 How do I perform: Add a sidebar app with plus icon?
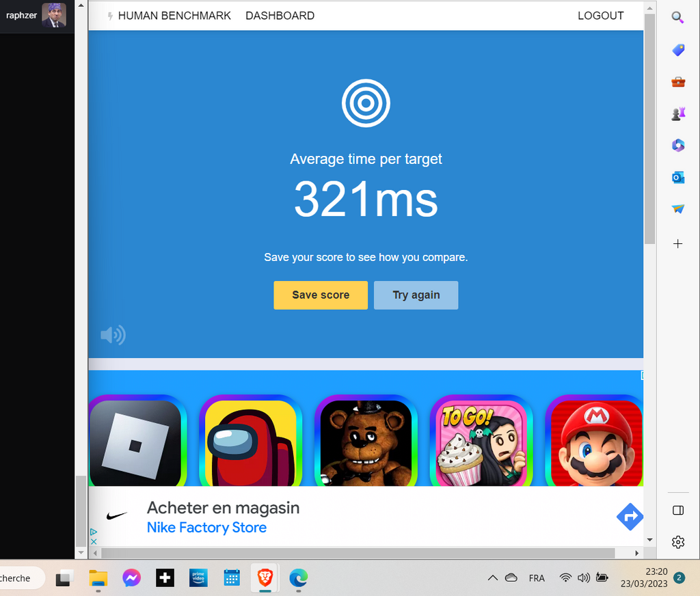[x=677, y=244]
